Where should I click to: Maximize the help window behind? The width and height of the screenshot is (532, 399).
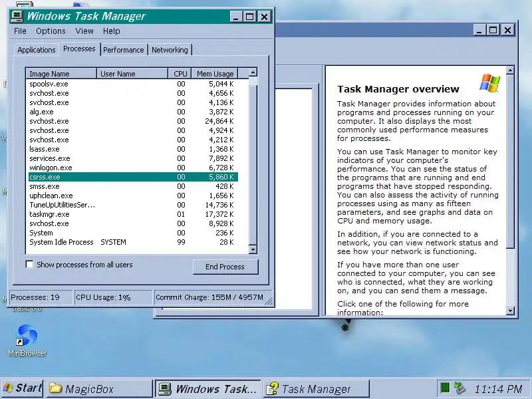tap(493, 30)
